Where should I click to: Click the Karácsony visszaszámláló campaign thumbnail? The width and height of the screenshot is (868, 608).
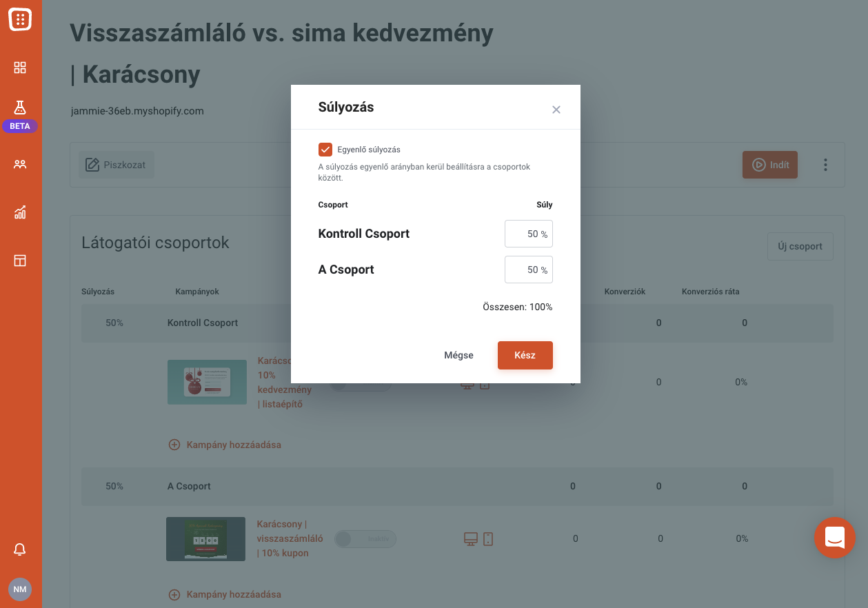[206, 539]
